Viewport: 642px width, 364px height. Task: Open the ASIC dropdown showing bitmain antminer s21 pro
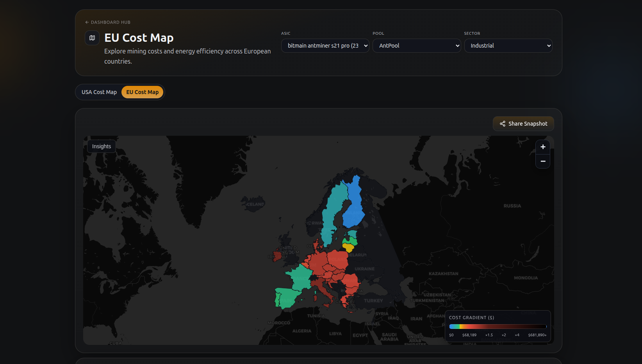[325, 46]
